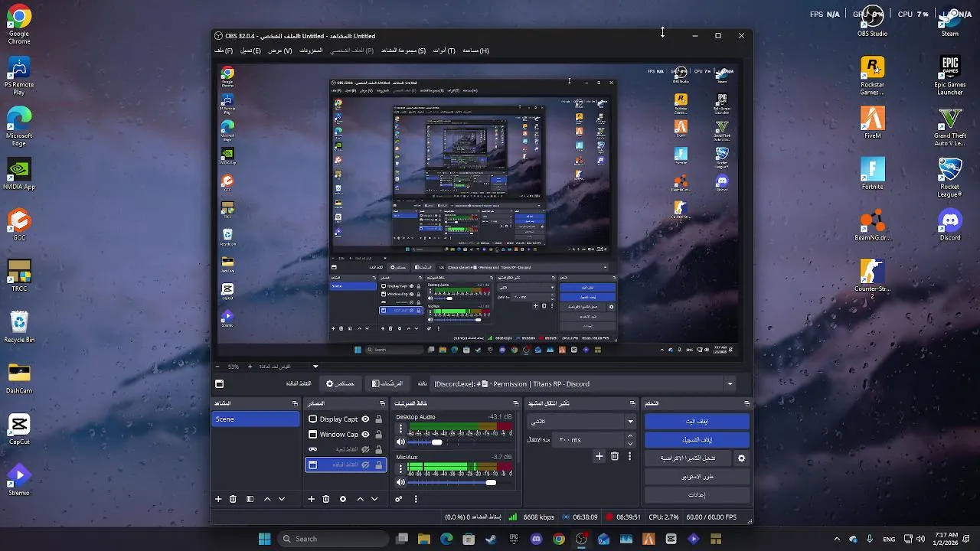The image size is (980, 551).
Task: Open the Scene Collection (S) menu
Action: [x=403, y=51]
